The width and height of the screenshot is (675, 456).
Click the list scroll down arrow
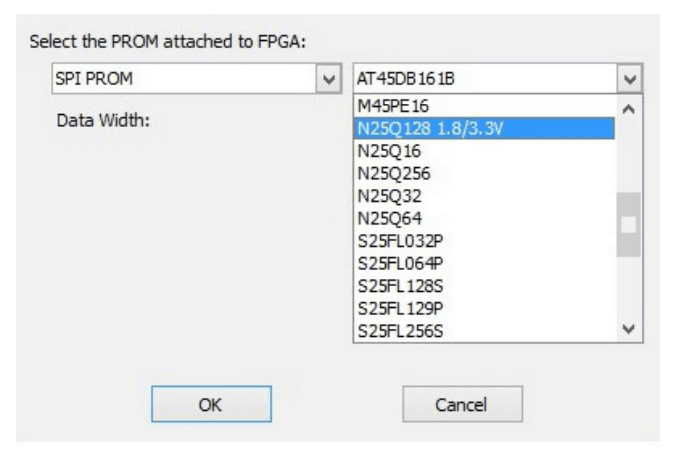pos(628,329)
